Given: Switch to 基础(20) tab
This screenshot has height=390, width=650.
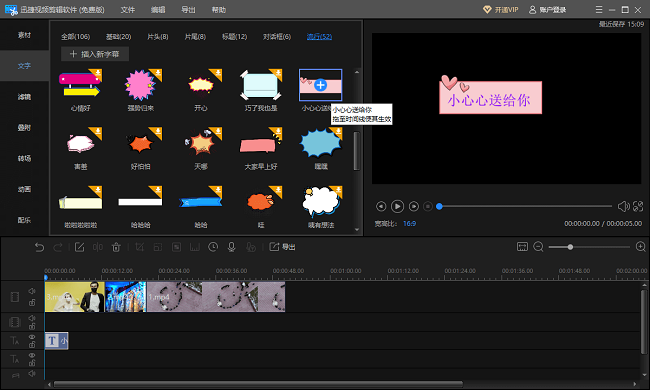Looking at the screenshot, I should (119, 36).
